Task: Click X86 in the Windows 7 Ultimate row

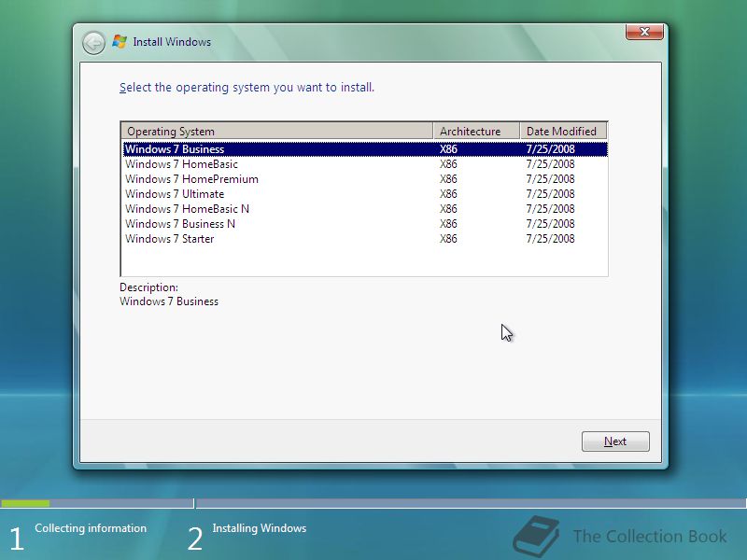Action: tap(448, 194)
